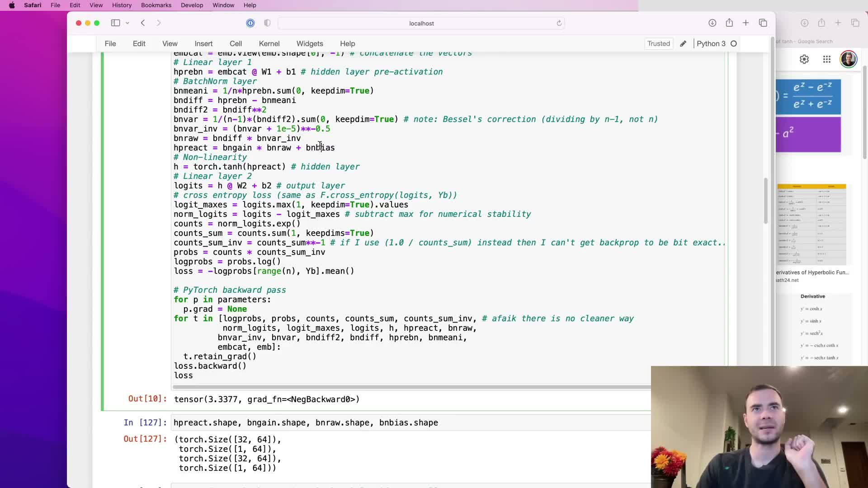Open a new tab with plus icon
The width and height of the screenshot is (868, 488).
746,23
